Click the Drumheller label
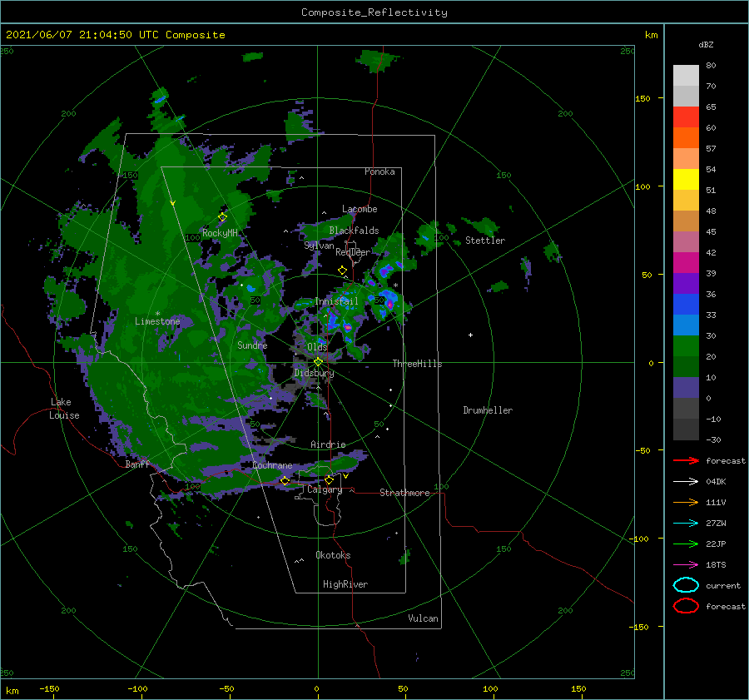This screenshot has width=749, height=700. pos(488,410)
